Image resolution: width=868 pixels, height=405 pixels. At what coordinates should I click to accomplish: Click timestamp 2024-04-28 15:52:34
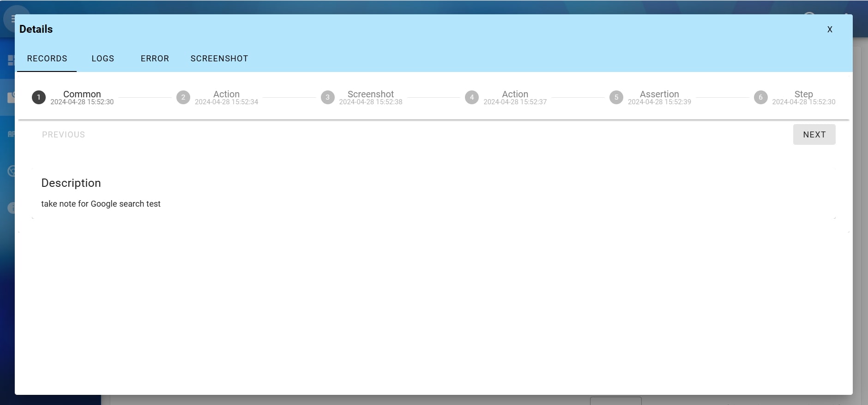(x=226, y=102)
